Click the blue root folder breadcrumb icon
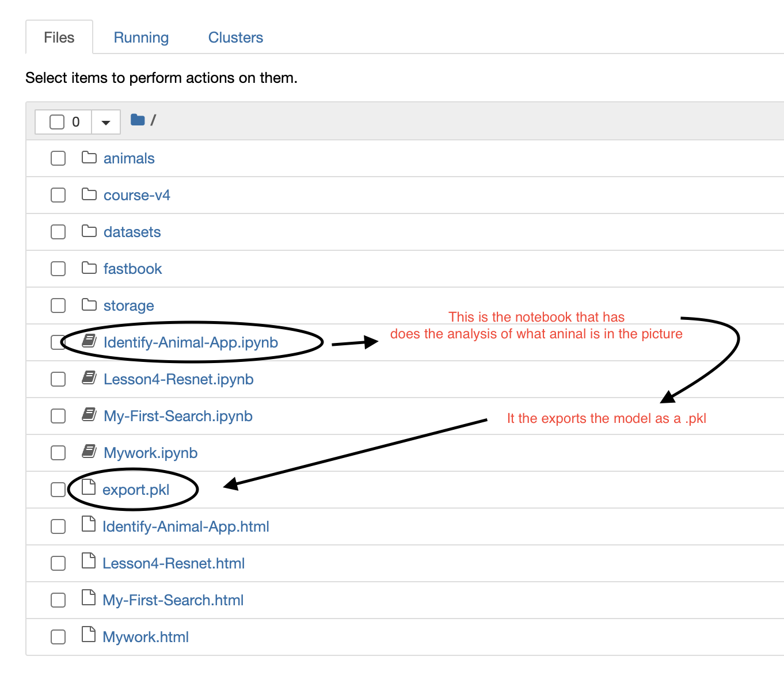Viewport: 784px width, 687px height. click(138, 120)
